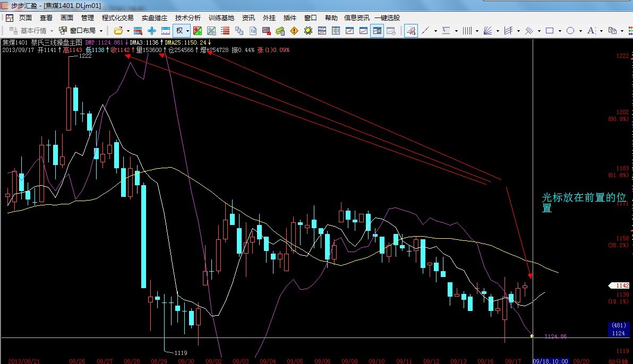Click the gear settings icon in toolbar
Image resolution: width=633 pixels, height=364 pixels.
click(x=308, y=31)
